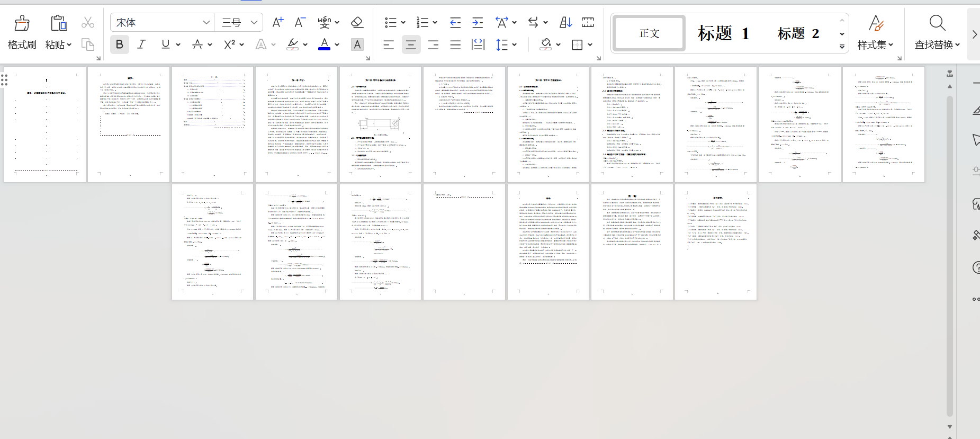Click the scrollbar down arrow
This screenshot has width=980, height=439.
click(950, 427)
